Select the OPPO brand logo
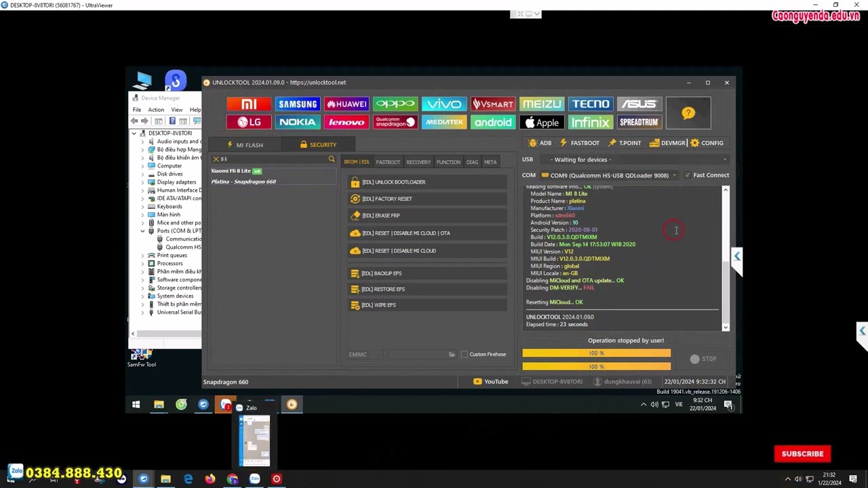Image resolution: width=868 pixels, height=488 pixels. coord(395,104)
